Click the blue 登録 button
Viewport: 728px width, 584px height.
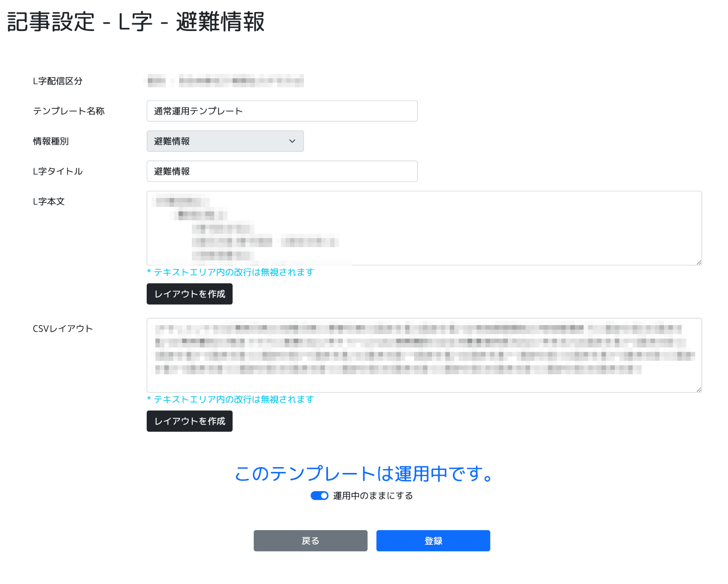[433, 541]
